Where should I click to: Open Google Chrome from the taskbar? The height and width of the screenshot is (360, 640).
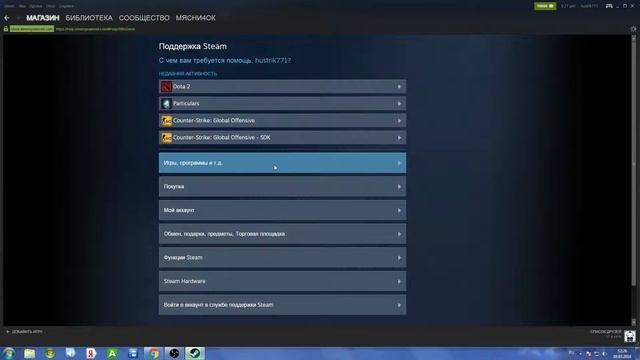pos(153,353)
